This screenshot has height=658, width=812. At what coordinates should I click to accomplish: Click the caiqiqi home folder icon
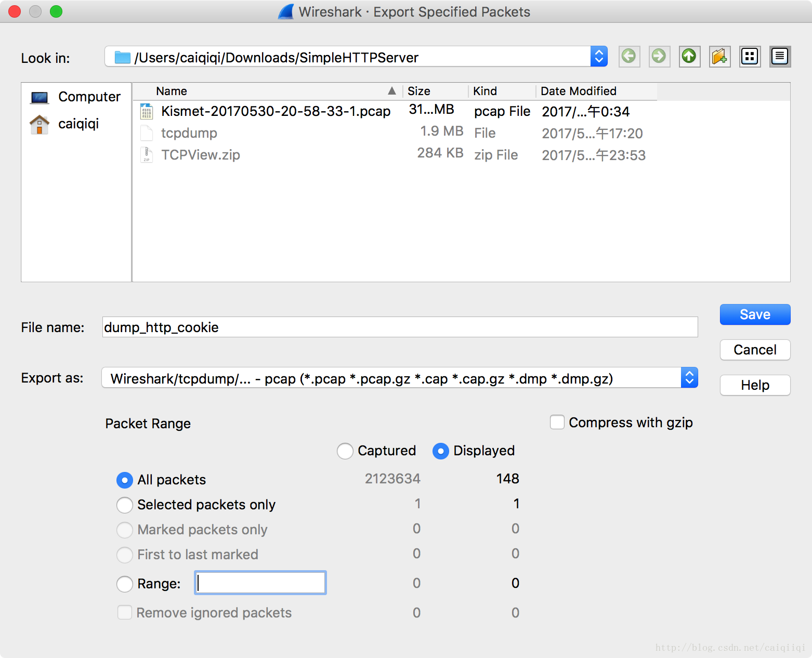(40, 124)
